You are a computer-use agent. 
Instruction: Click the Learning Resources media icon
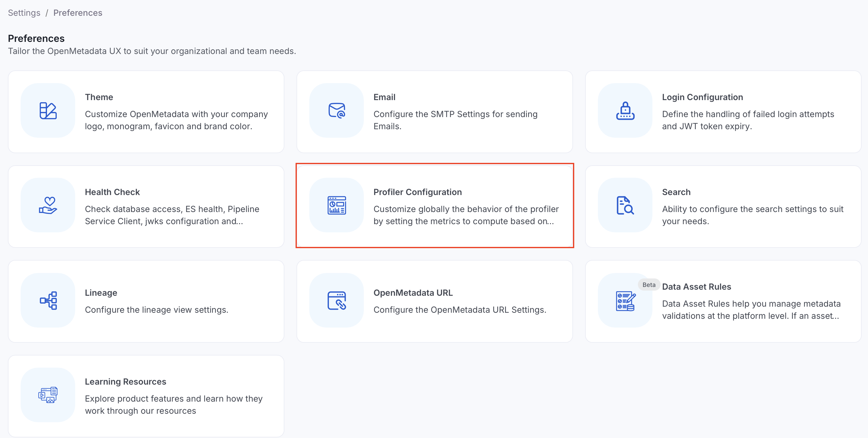tap(48, 395)
